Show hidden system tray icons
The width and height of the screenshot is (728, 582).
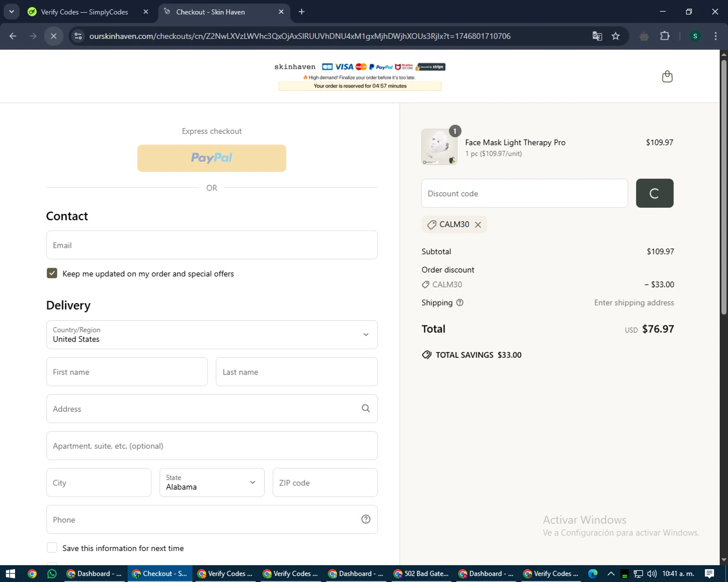tap(611, 574)
